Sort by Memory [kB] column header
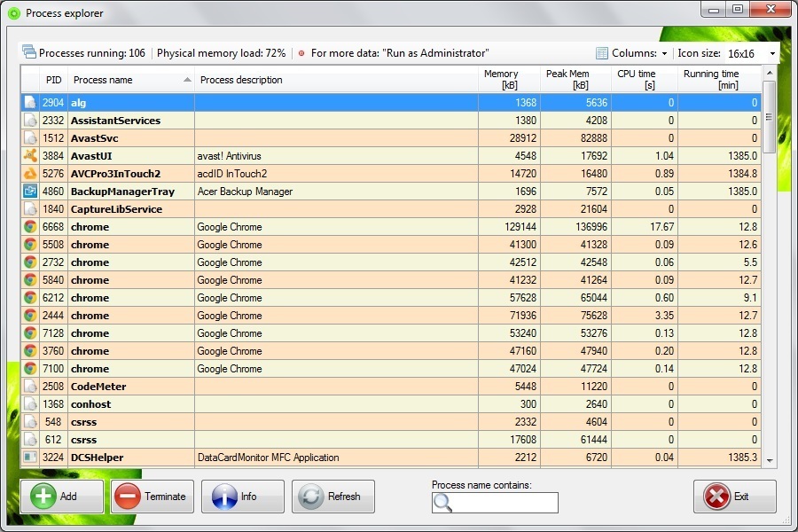The image size is (798, 532). click(509, 80)
